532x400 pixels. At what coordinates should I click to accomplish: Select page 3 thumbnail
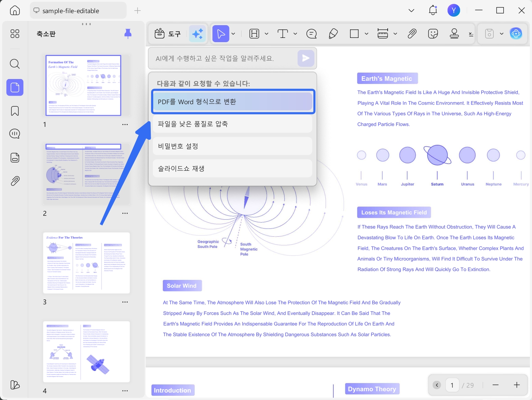pos(87,263)
